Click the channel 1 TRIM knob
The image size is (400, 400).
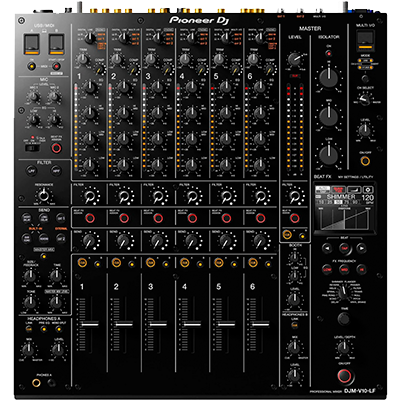(x=82, y=60)
